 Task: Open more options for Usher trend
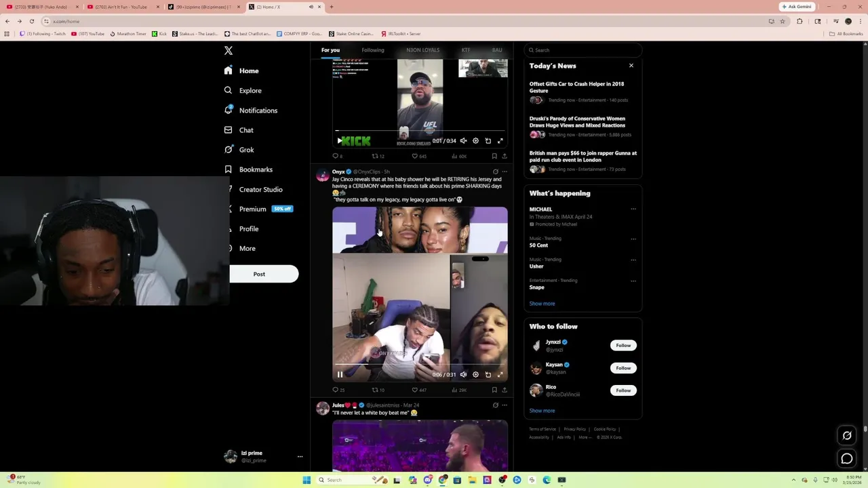pos(633,260)
